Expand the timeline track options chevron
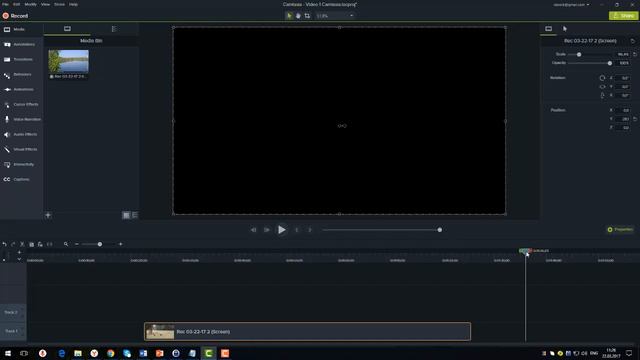 click(19, 259)
